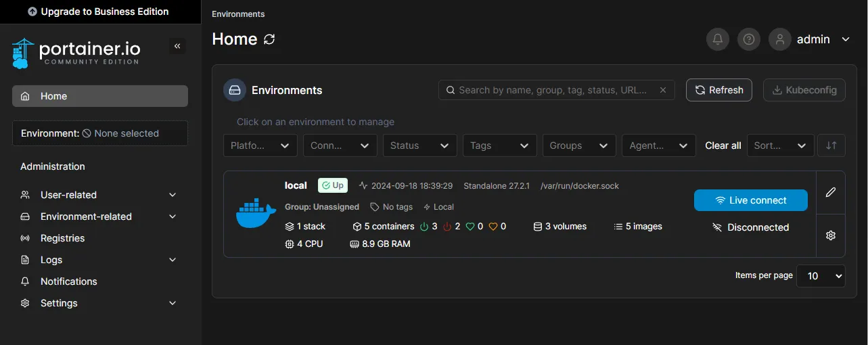Open the Platform filter dropdown
The width and height of the screenshot is (868, 345).
click(x=260, y=145)
